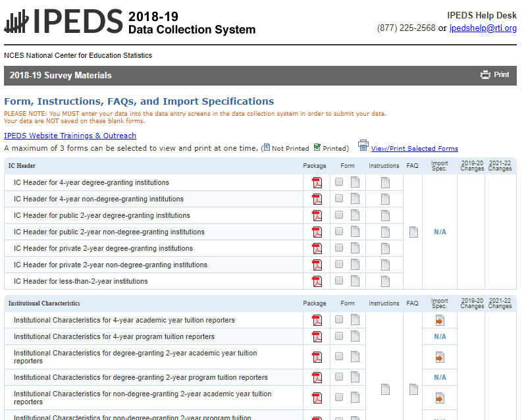Open instructions for 4-year non-degree-granting IC Header

tap(385, 199)
